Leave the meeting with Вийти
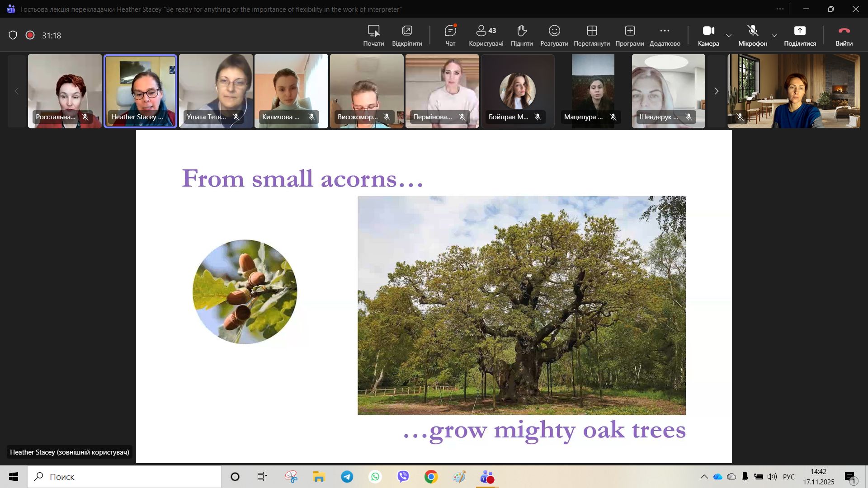868x488 pixels. coord(844,35)
